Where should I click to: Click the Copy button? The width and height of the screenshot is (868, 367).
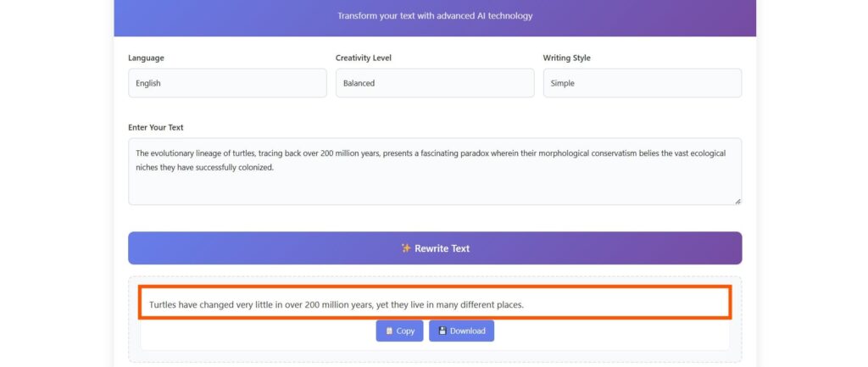coord(400,331)
